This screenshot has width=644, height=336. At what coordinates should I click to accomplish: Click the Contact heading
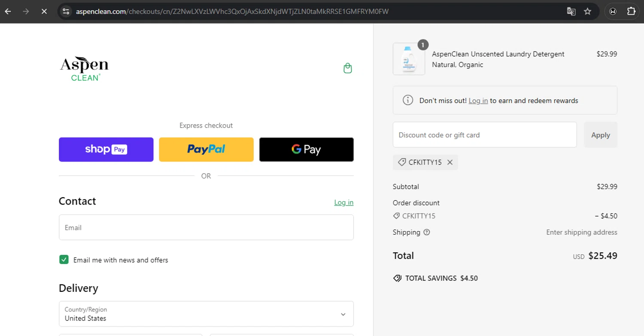point(77,201)
